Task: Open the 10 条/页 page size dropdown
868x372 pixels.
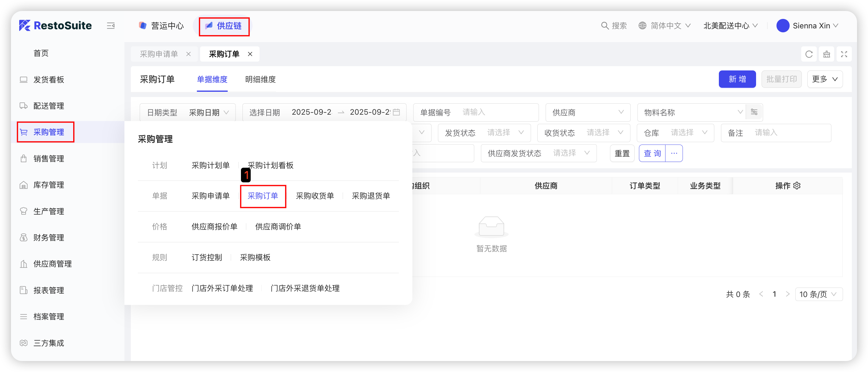Action: coord(819,294)
